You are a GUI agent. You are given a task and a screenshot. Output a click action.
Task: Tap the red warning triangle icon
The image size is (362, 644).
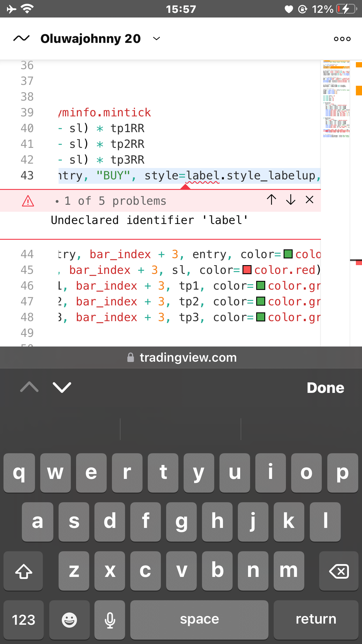pyautogui.click(x=28, y=201)
